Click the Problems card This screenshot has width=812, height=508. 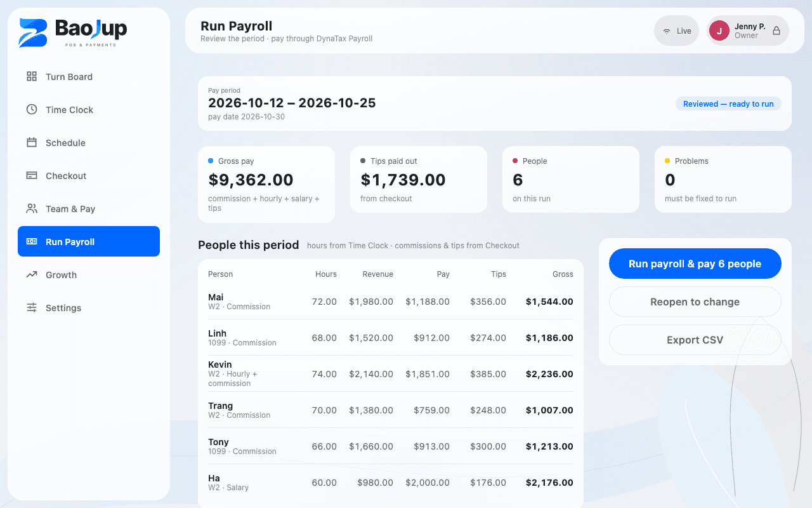pos(723,180)
